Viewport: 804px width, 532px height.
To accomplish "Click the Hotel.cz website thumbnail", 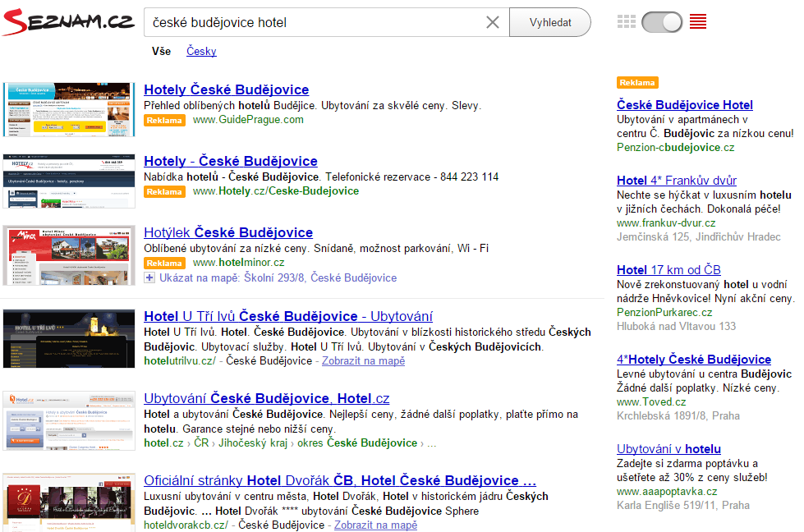I will pyautogui.click(x=69, y=421).
